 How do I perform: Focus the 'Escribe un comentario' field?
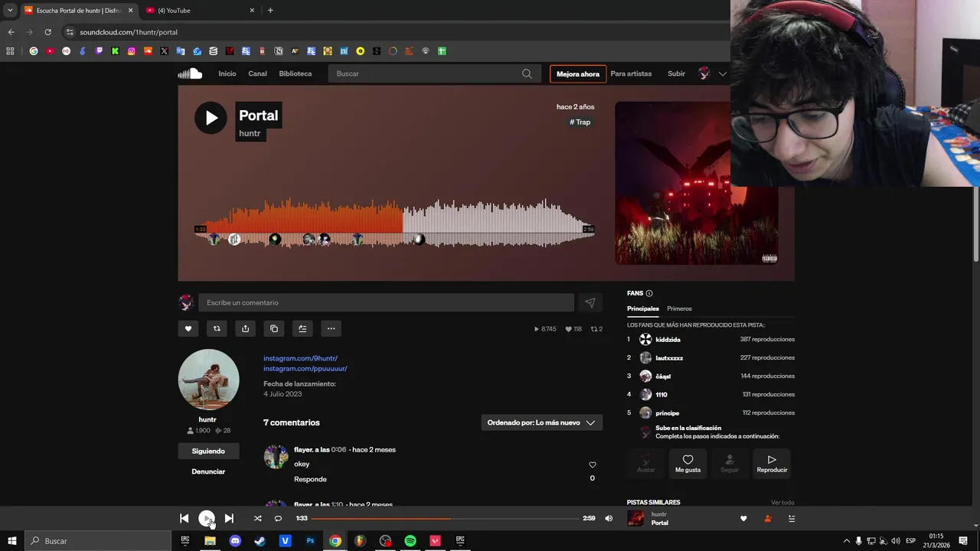tap(386, 302)
